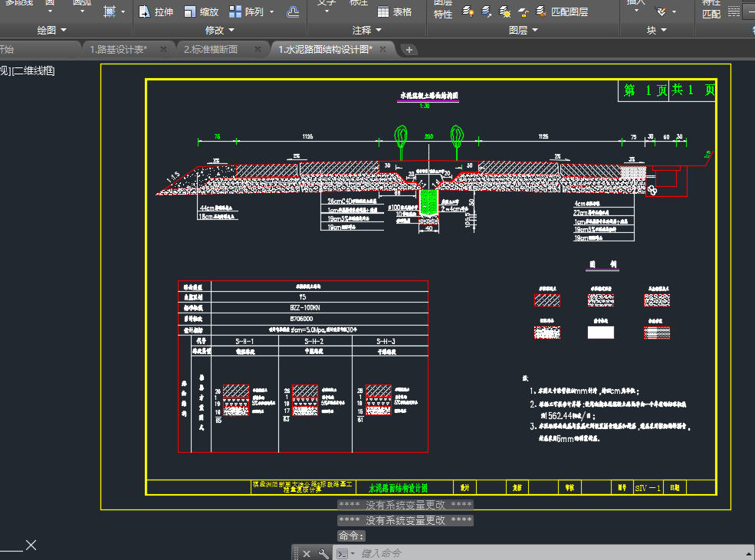Click the linetype lines icon beside 特性匹配
755x560 pixels.
pyautogui.click(x=734, y=11)
